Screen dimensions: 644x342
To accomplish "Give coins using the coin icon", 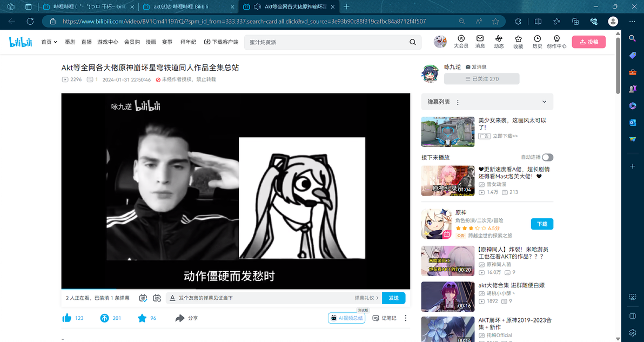I will (104, 318).
